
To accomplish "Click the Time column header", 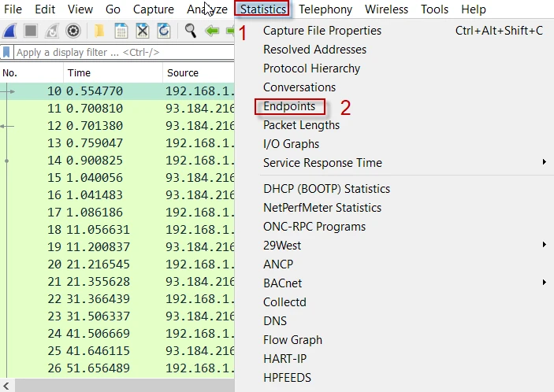I will [x=79, y=72].
